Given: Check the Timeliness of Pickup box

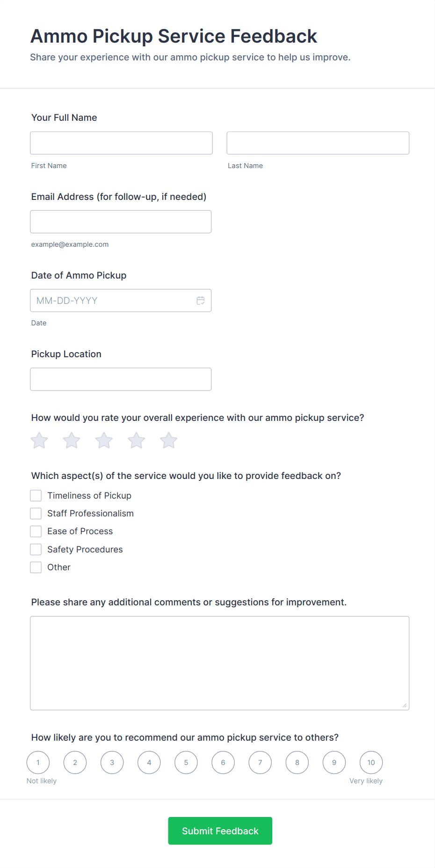Looking at the screenshot, I should [36, 496].
